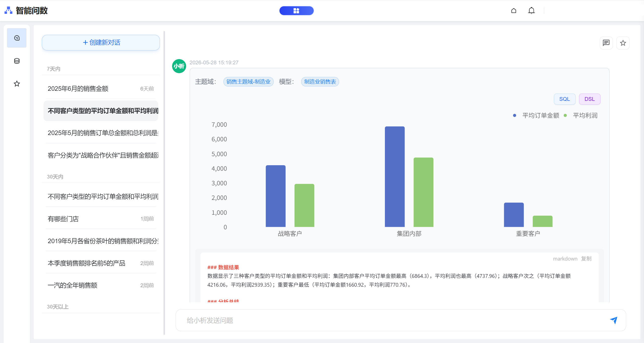Open 30天内 conversation 不同客户类型的平均订单金额

coord(101,196)
